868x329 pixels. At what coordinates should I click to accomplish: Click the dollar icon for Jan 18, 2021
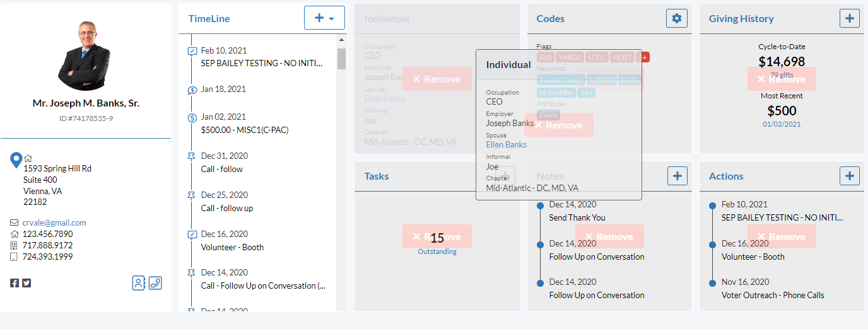pos(192,90)
